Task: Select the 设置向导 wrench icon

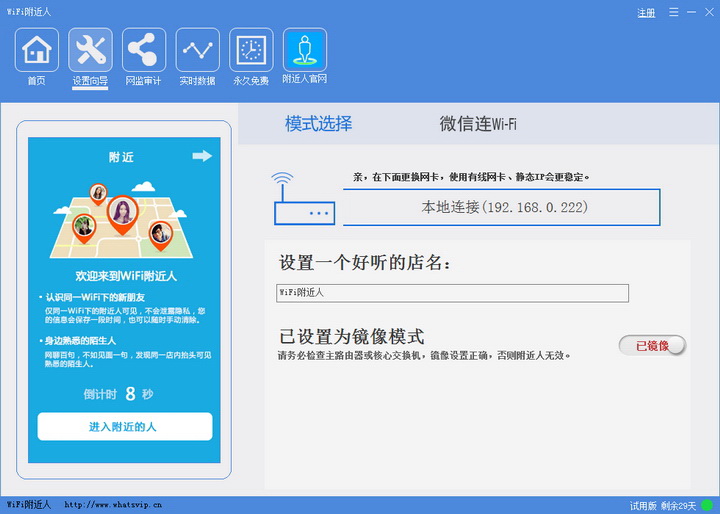Action: pyautogui.click(x=90, y=50)
